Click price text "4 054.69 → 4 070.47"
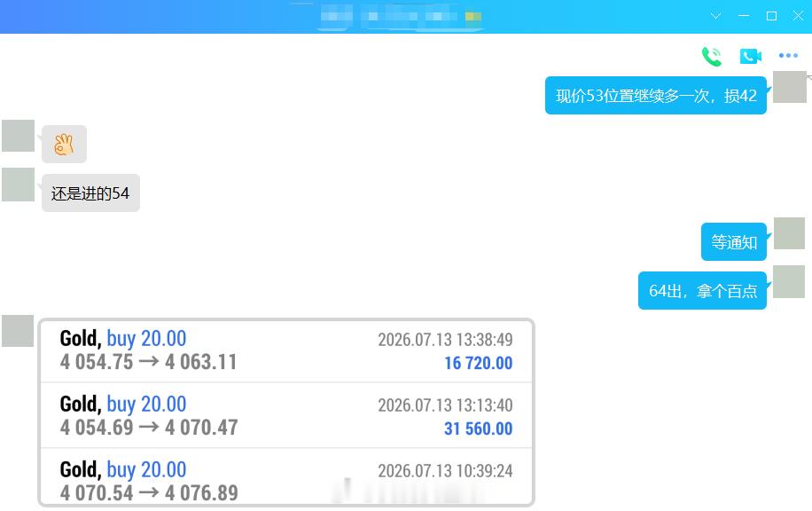The height and width of the screenshot is (511, 812). [x=149, y=428]
